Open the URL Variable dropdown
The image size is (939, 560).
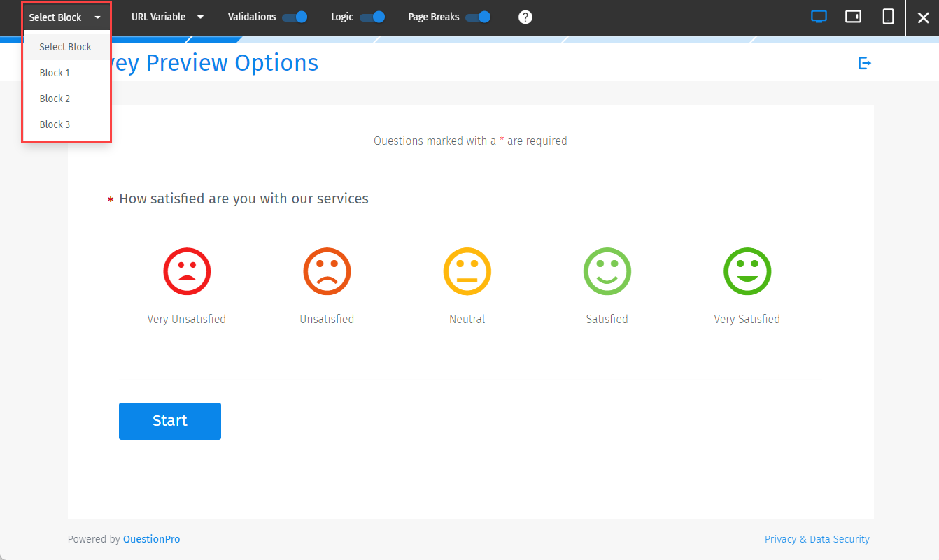click(167, 16)
